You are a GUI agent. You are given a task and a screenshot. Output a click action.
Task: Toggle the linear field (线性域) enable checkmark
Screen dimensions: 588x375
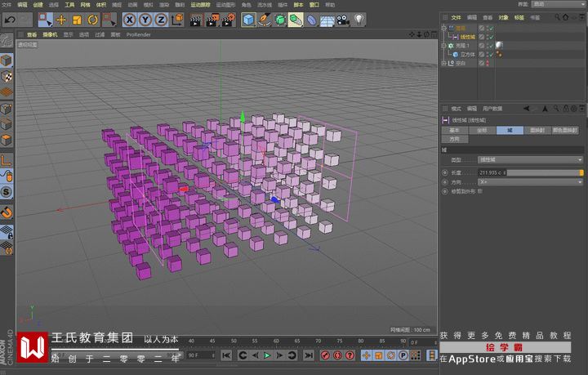click(x=492, y=37)
